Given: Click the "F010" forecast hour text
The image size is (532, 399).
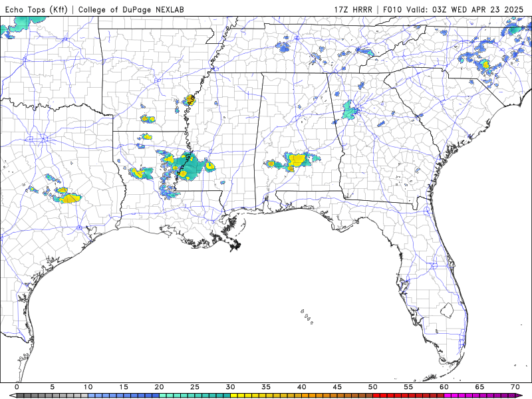Looking at the screenshot, I should point(393,9).
